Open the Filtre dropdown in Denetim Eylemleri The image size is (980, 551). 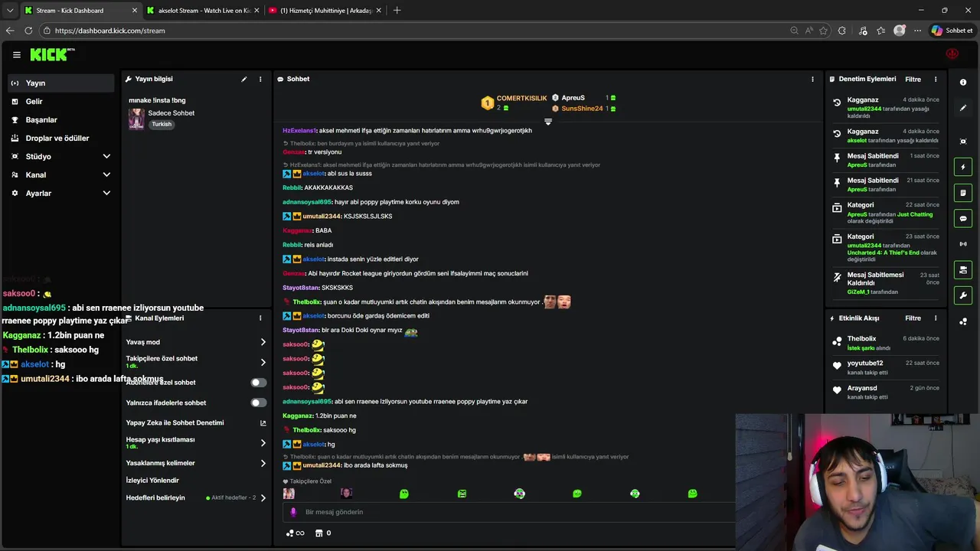click(913, 79)
